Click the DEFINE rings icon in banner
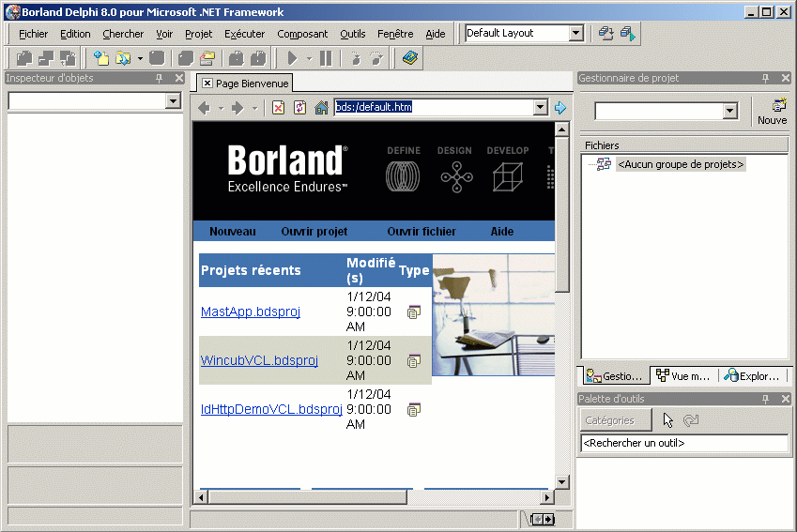The height and width of the screenshot is (532, 797). (403, 176)
